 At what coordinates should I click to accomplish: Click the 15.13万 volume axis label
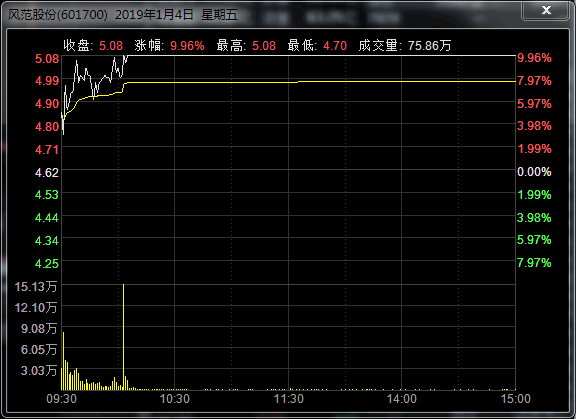[36, 286]
